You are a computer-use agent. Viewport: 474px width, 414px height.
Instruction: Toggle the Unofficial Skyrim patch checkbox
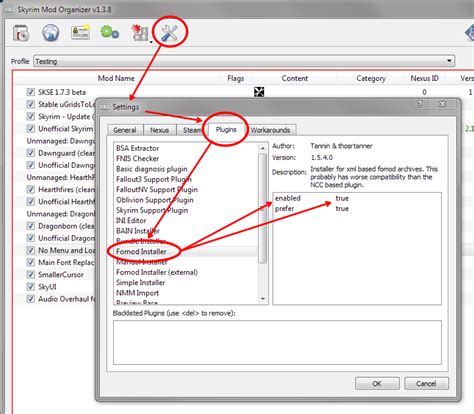pyautogui.click(x=30, y=129)
